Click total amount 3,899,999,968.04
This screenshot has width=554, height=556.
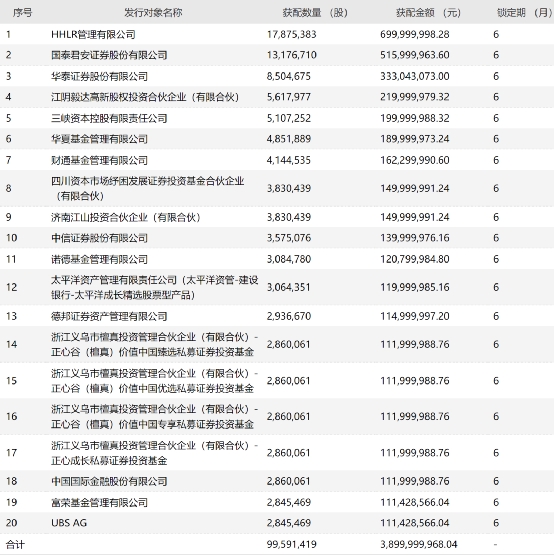pyautogui.click(x=419, y=544)
